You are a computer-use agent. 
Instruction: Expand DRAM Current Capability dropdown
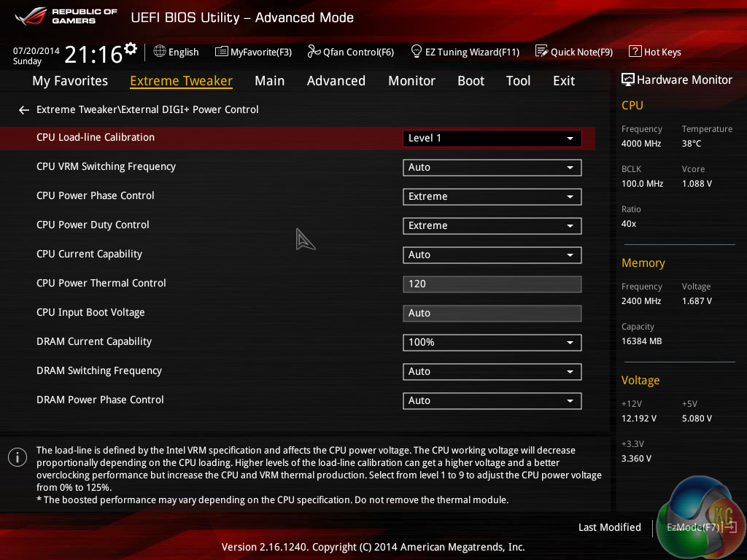tap(492, 343)
